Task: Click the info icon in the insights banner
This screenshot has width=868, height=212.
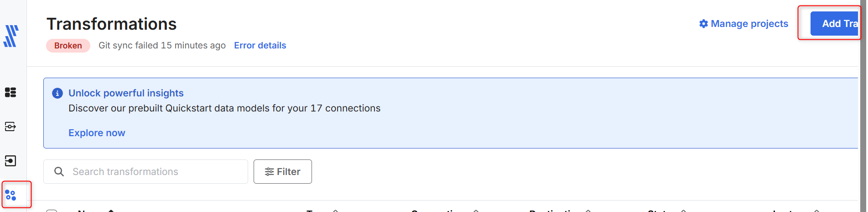Action: pos(57,93)
